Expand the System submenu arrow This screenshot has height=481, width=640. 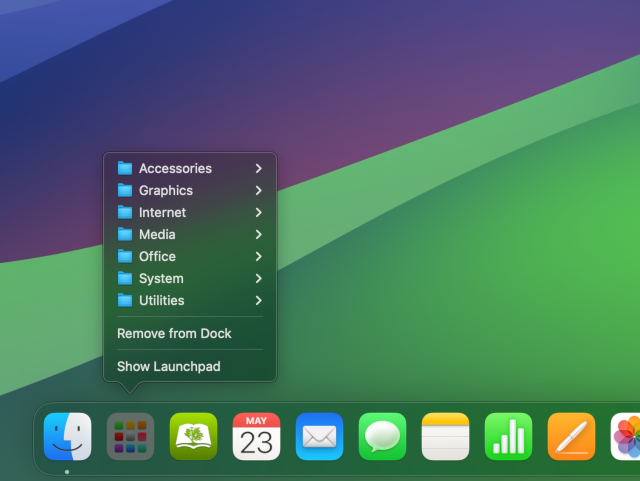(x=258, y=278)
